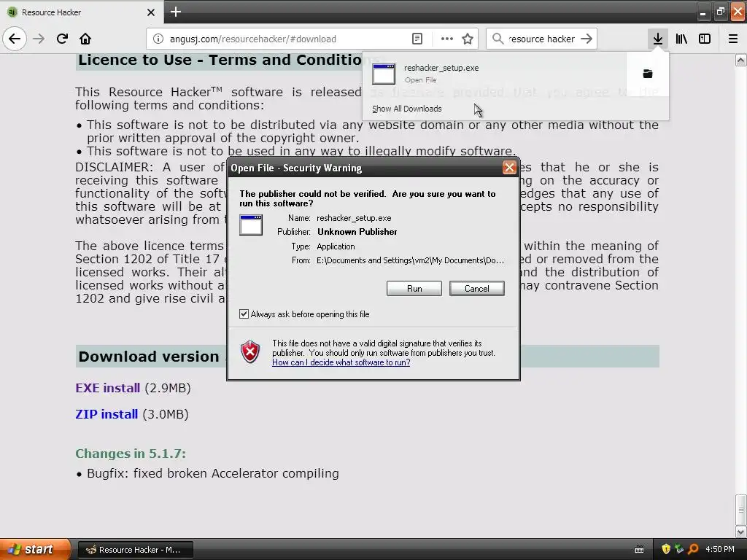Click Show All Downloads

tap(407, 109)
